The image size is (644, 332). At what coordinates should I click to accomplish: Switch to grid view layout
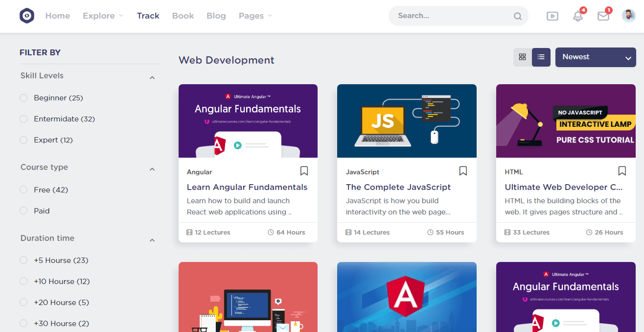522,57
